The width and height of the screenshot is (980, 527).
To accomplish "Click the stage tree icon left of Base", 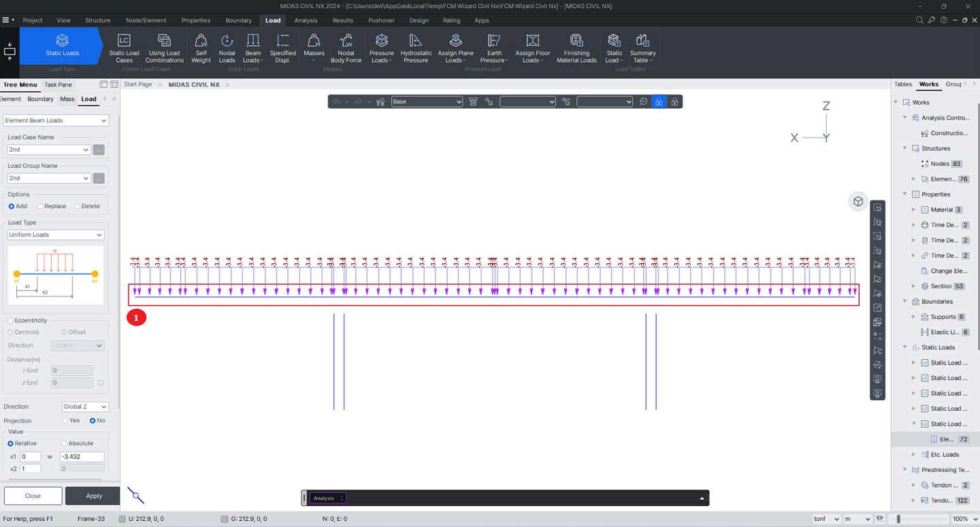I will 380,101.
